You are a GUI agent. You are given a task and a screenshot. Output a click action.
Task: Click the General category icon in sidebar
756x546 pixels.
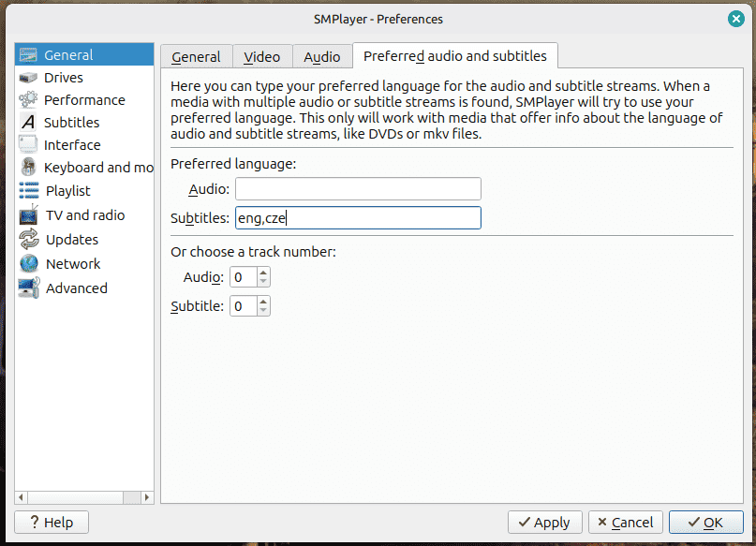tap(28, 55)
